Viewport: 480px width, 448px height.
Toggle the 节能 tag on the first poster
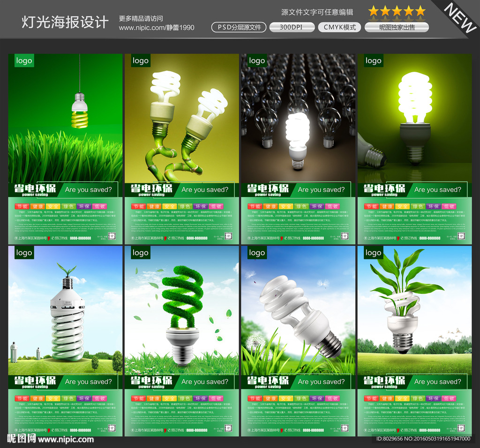tap(23, 206)
